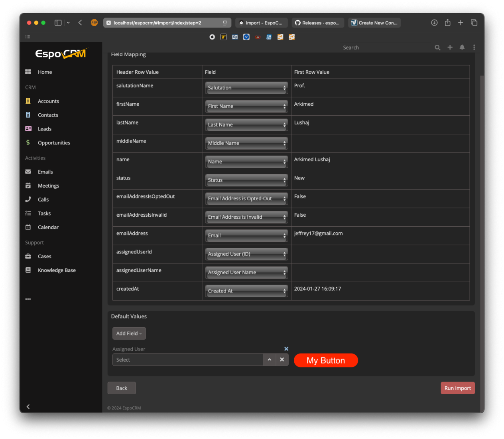Click the Calls phone icon
This screenshot has height=439, width=504.
tap(28, 200)
